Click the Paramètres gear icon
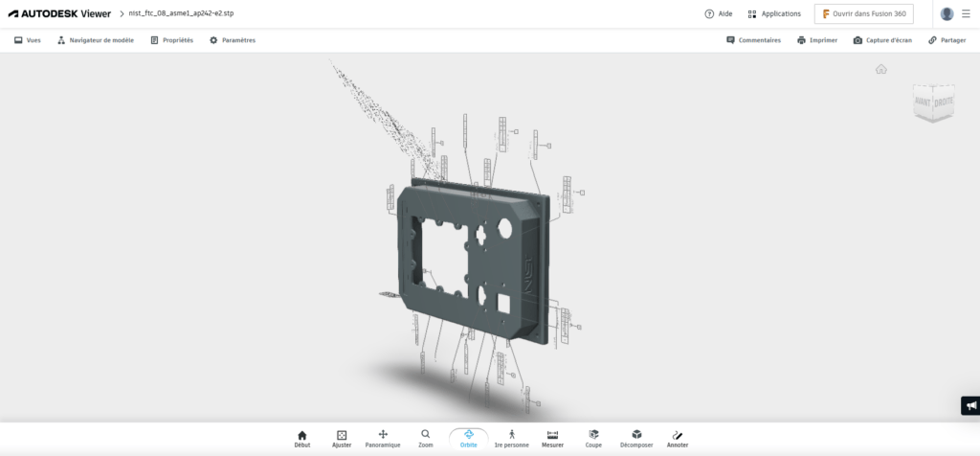 click(213, 40)
